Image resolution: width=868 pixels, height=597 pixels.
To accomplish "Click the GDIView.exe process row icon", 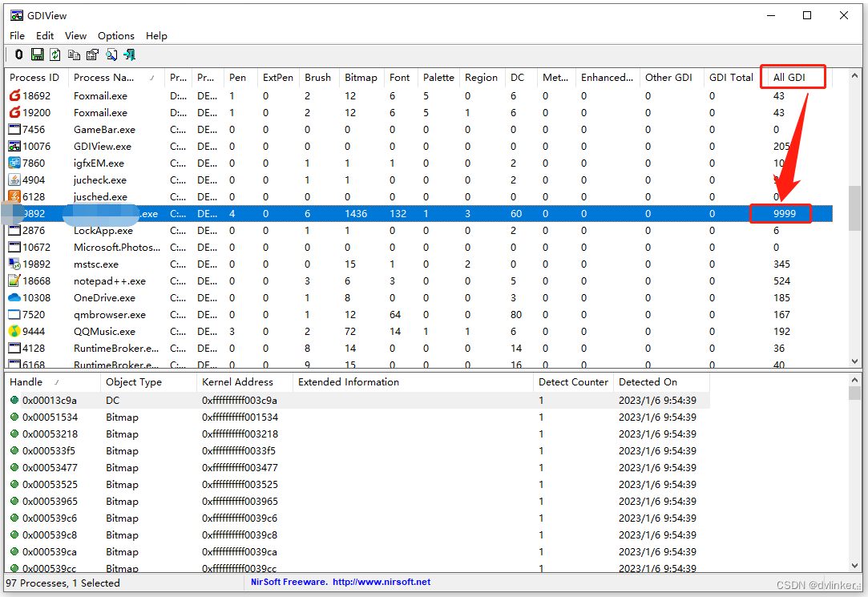I will [14, 146].
